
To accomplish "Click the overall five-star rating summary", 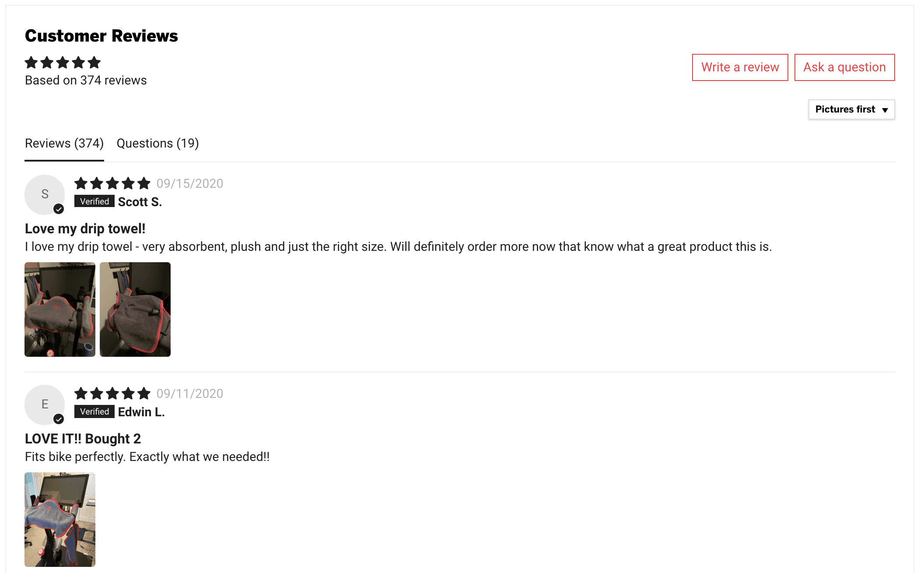I will [x=63, y=63].
